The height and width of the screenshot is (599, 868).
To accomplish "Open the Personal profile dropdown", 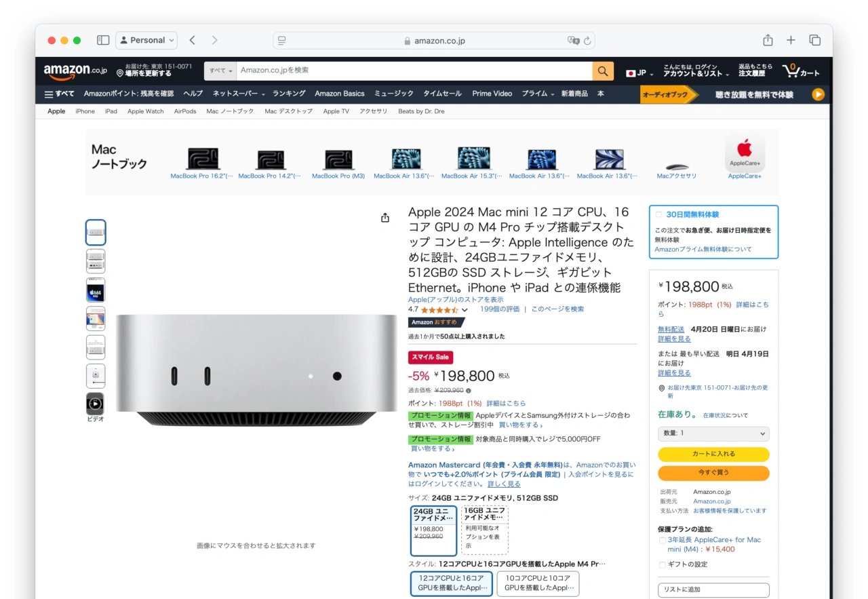I will click(x=146, y=40).
